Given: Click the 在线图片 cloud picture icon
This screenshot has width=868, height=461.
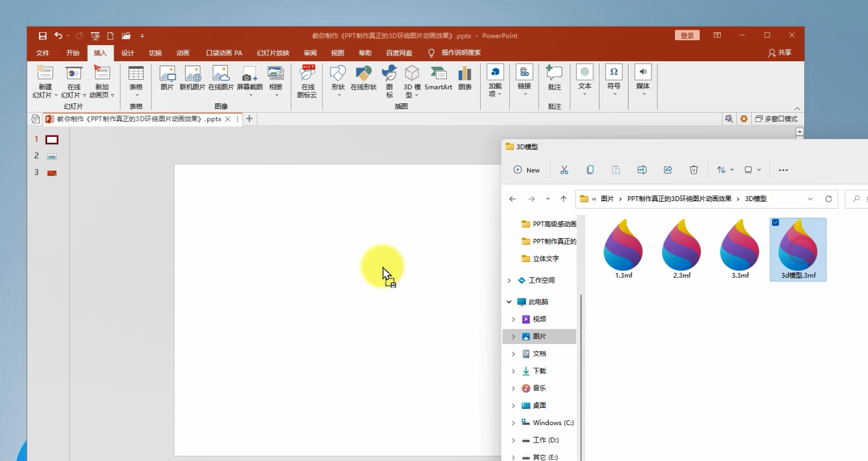Looking at the screenshot, I should click(x=221, y=79).
